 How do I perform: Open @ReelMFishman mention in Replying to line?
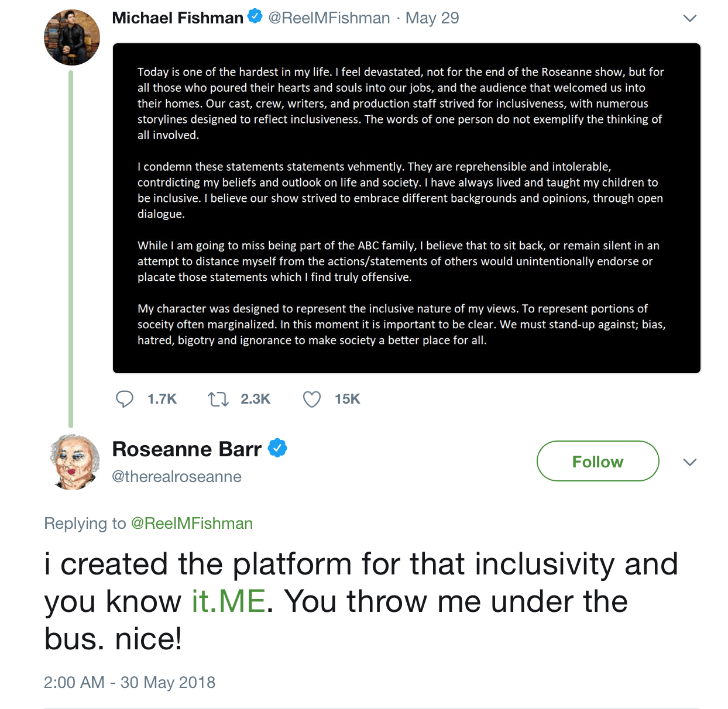[x=192, y=524]
